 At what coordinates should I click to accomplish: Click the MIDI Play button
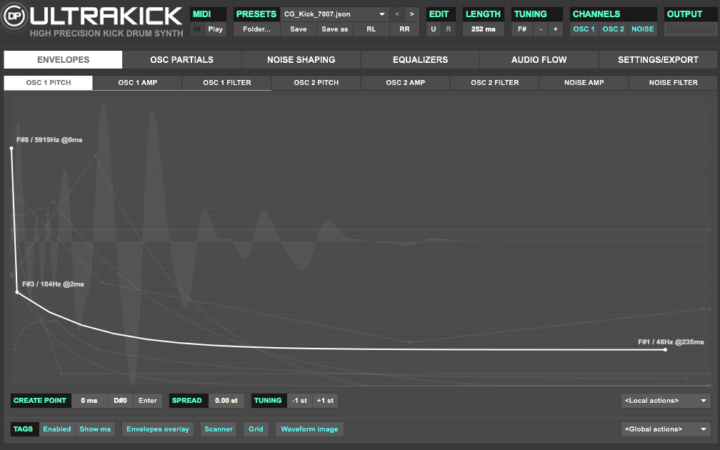[215, 29]
